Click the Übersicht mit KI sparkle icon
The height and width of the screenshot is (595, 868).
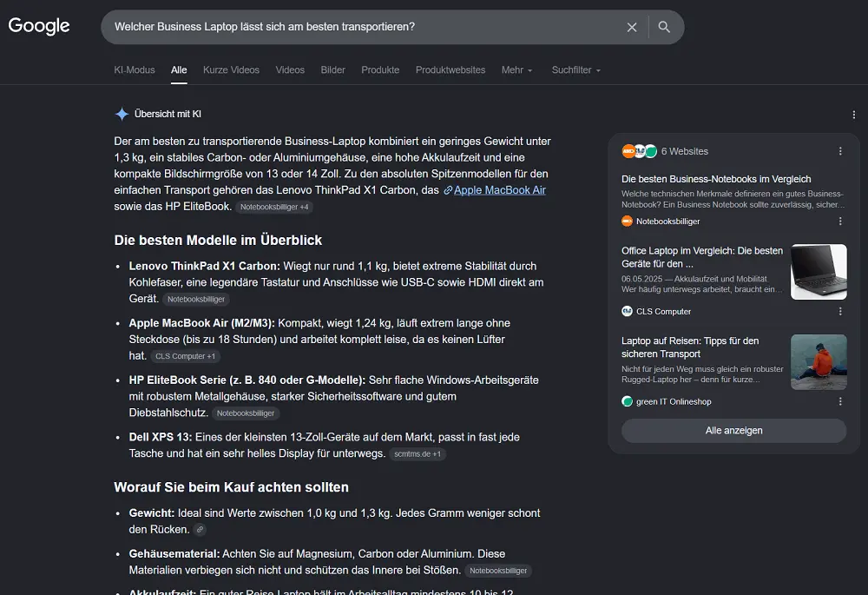(x=122, y=114)
